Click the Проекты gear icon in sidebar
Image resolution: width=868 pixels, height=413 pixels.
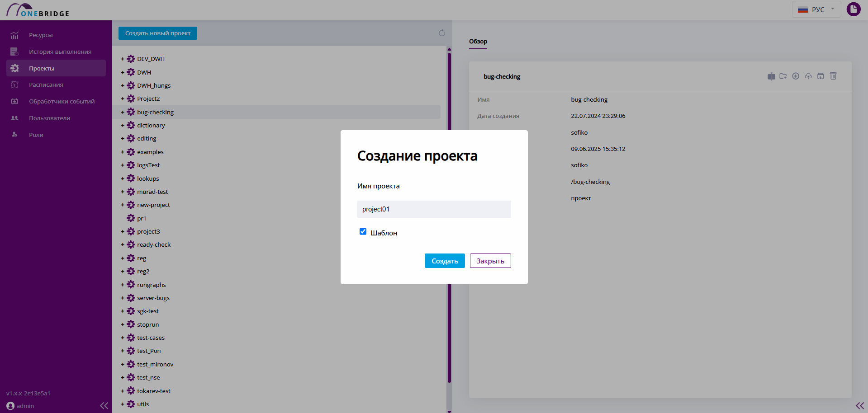[14, 68]
